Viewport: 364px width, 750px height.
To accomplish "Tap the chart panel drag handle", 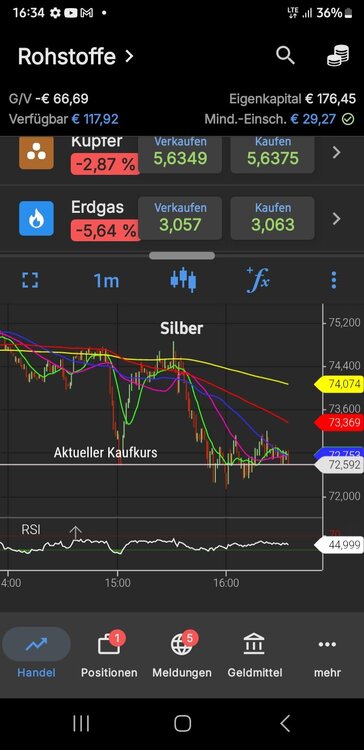I will click(182, 255).
